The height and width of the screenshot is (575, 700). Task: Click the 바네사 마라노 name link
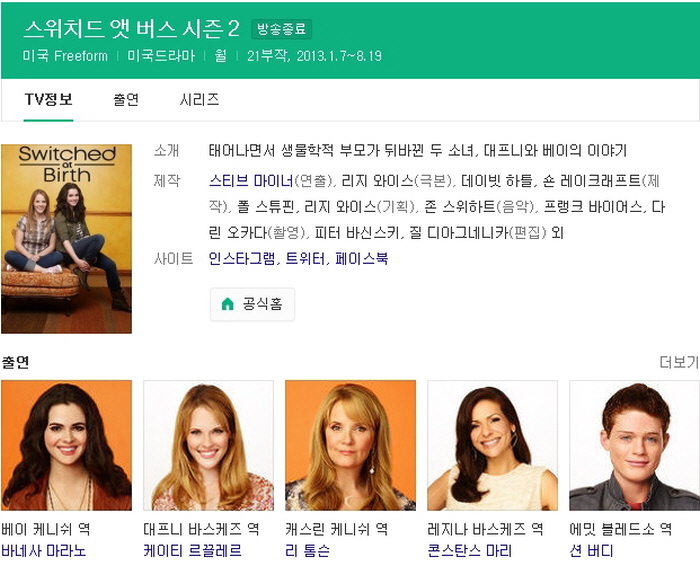click(44, 551)
